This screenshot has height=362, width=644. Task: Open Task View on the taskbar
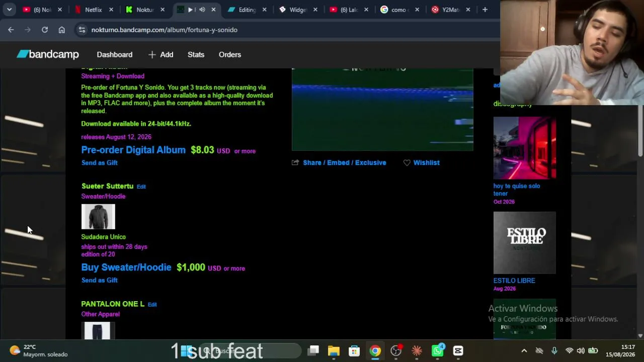[313, 350]
